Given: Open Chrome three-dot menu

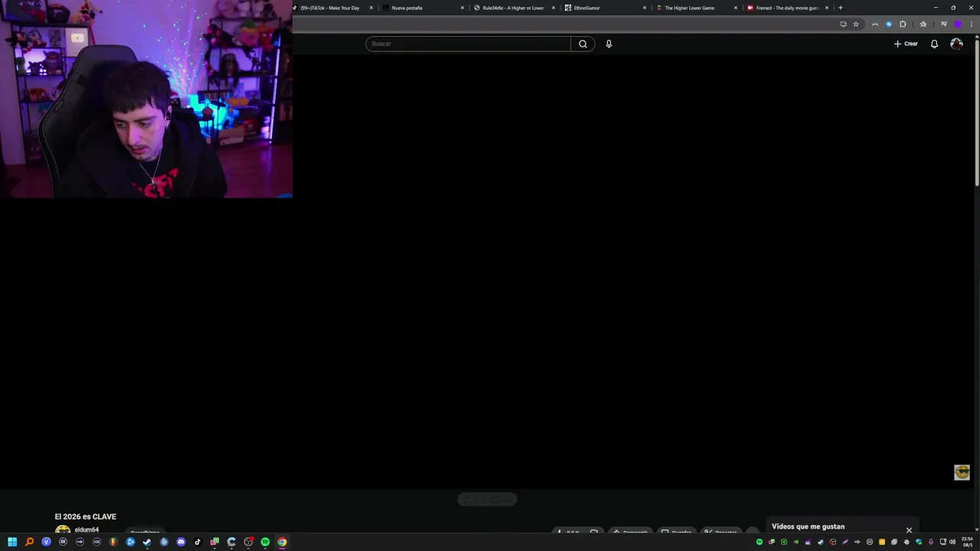Looking at the screenshot, I should 972,24.
